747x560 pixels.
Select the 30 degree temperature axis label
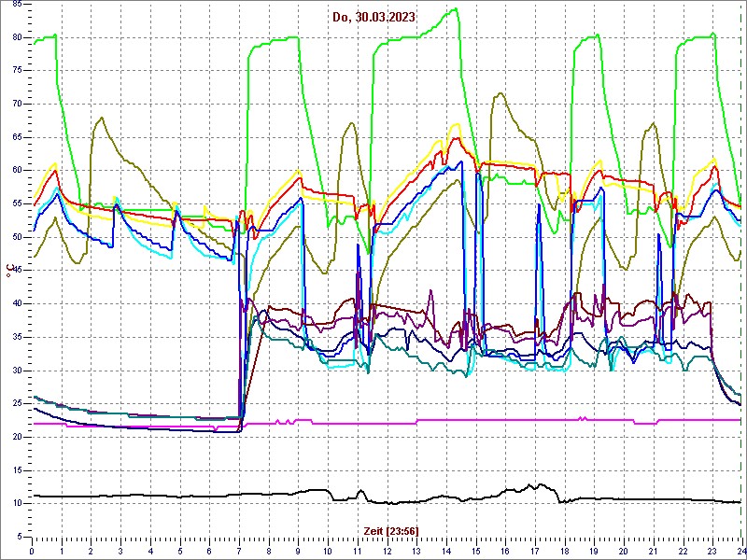pyautogui.click(x=17, y=371)
